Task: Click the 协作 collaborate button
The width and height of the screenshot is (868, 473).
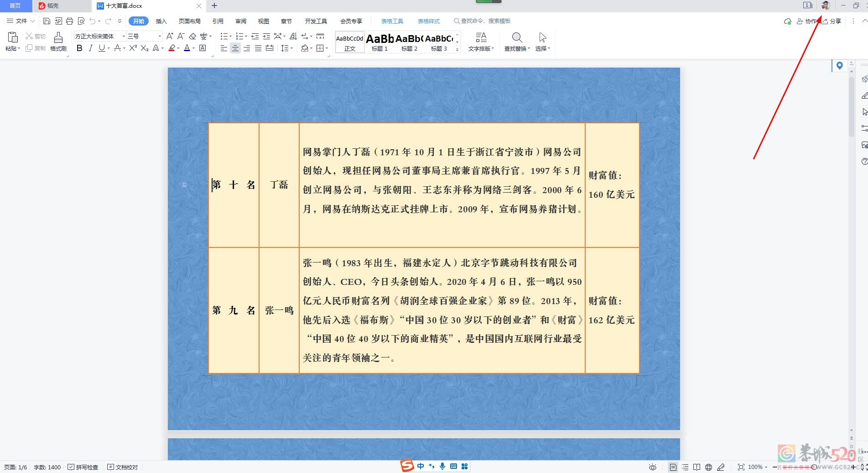Action: pos(806,21)
